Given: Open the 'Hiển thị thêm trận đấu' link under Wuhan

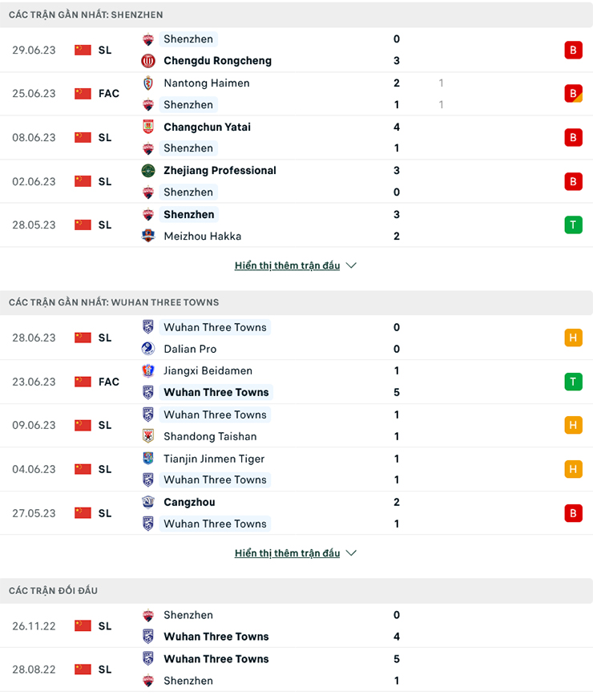Looking at the screenshot, I should 287,553.
